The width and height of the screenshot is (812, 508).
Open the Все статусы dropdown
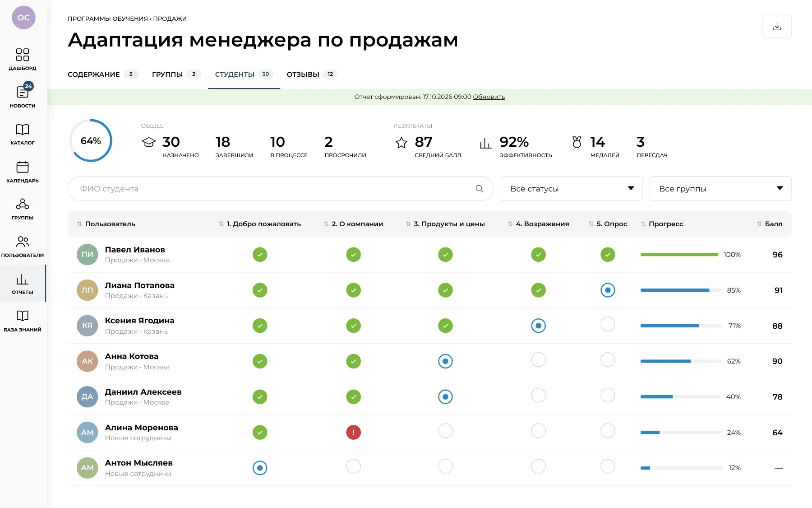572,189
